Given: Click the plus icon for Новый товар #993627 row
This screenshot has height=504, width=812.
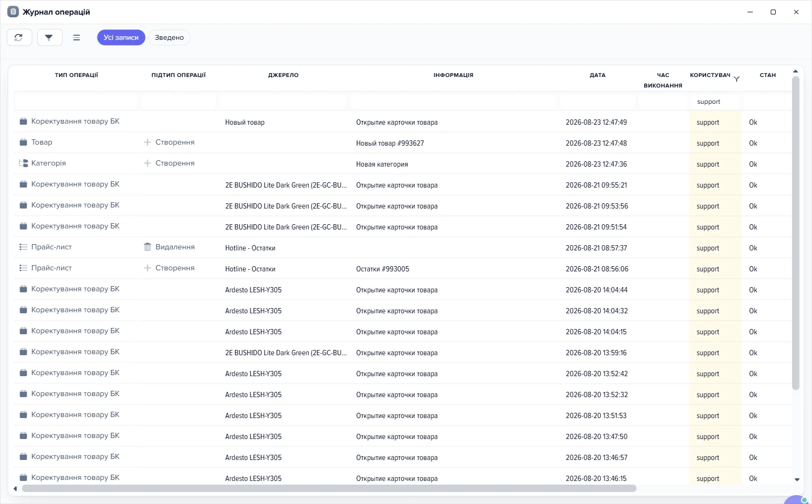Looking at the screenshot, I should coord(148,142).
